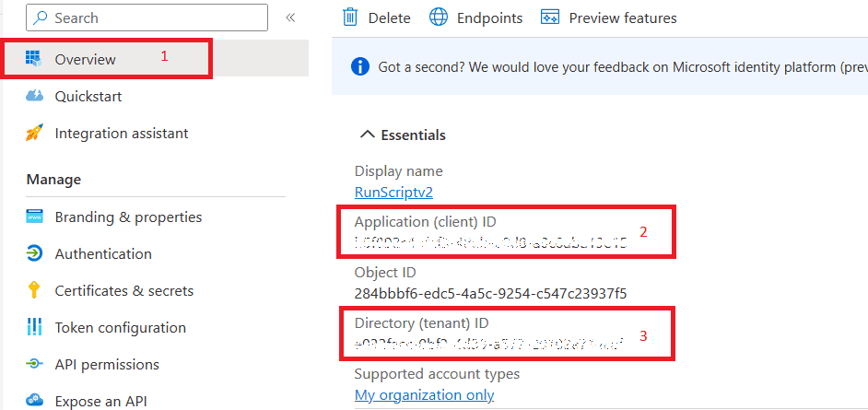Open the My organization only link
The width and height of the screenshot is (868, 410).
click(424, 394)
